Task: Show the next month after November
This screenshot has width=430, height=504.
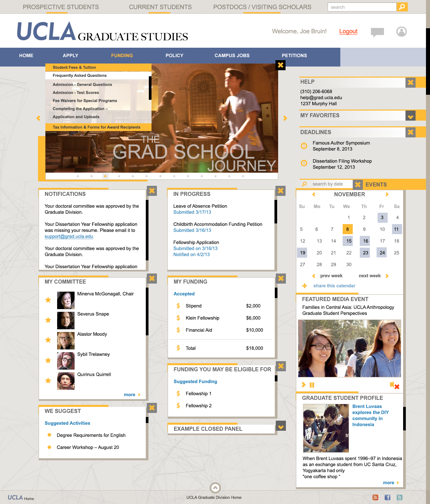Action: 387,194
